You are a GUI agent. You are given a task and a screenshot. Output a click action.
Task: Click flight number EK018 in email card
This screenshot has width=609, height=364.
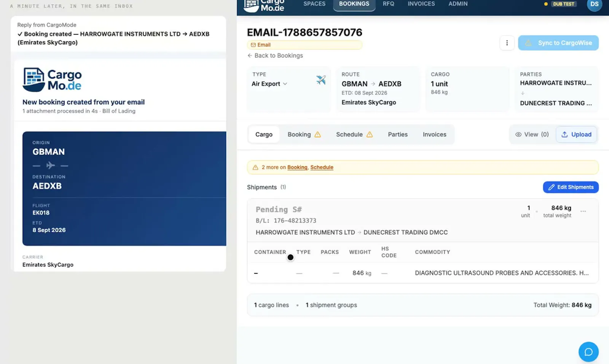point(41,213)
